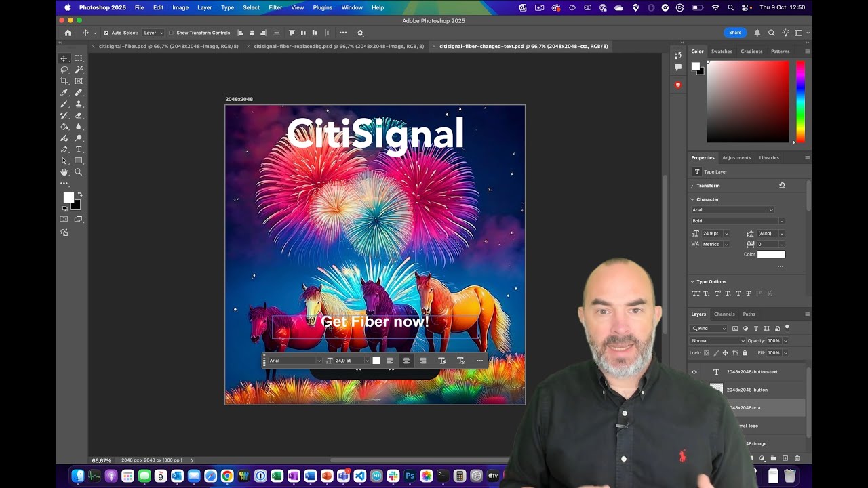Click Character panel more options ellipsis

781,266
